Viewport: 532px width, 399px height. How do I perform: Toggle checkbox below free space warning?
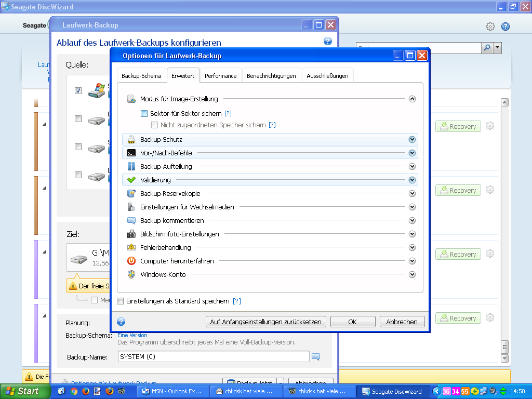tap(95, 300)
